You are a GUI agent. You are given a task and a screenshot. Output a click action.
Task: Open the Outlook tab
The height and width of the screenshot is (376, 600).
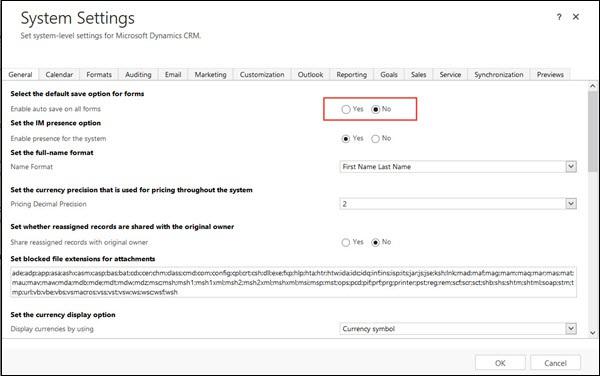tap(310, 75)
